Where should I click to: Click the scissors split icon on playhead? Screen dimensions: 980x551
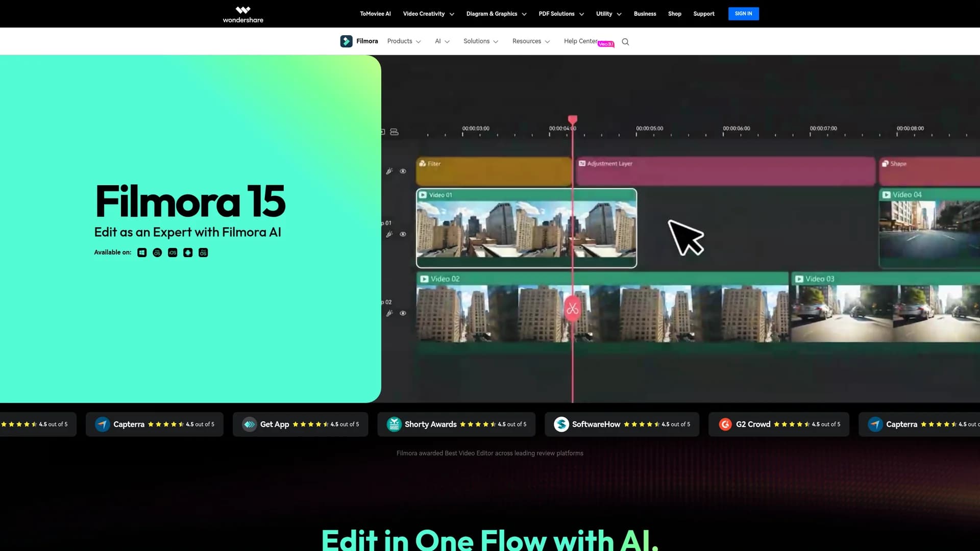573,309
